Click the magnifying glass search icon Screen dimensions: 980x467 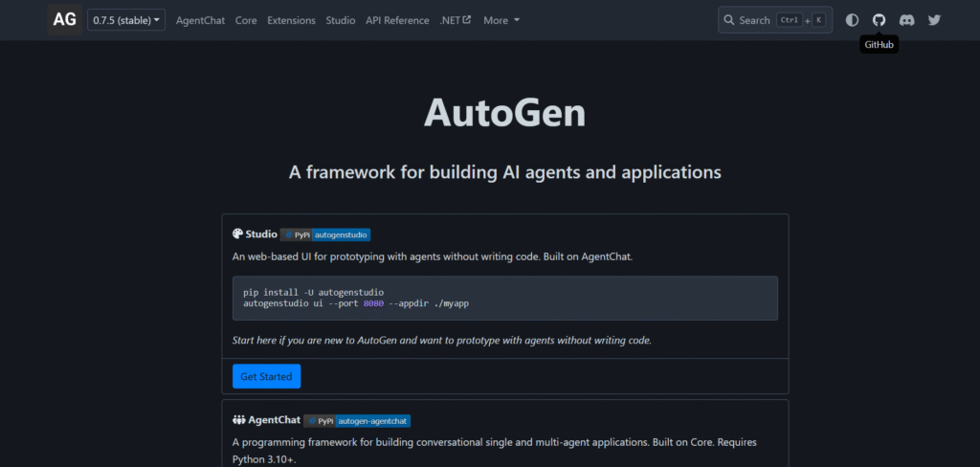pyautogui.click(x=728, y=20)
